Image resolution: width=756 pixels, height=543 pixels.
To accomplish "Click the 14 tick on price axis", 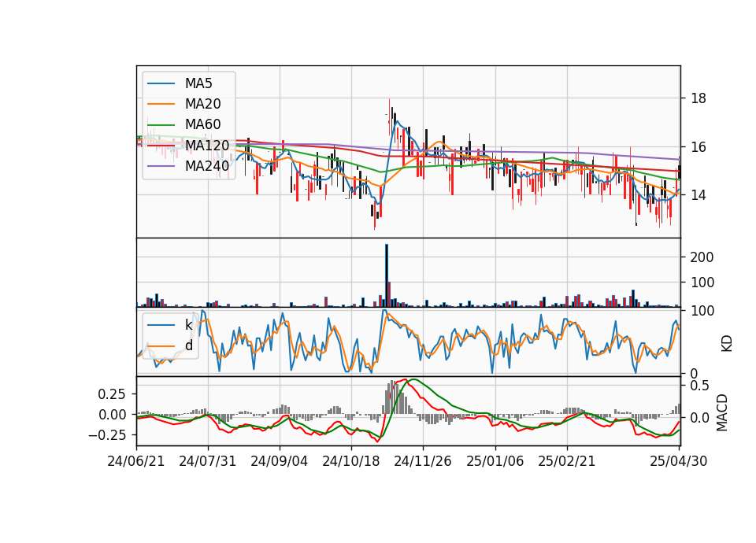I will (x=699, y=195).
